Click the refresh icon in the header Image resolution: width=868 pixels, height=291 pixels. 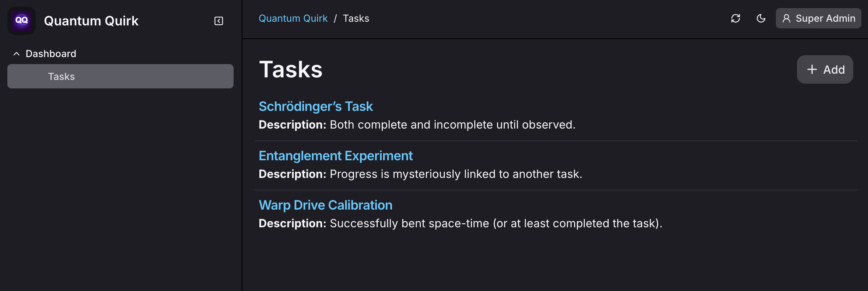736,18
